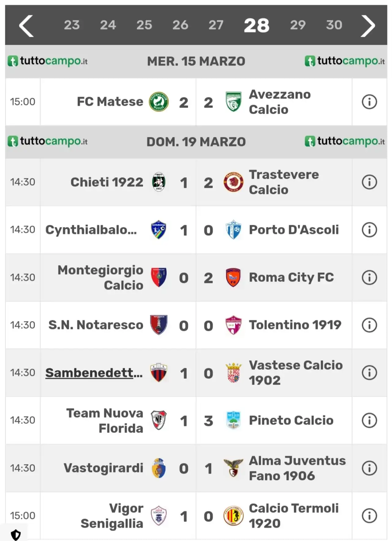Tap the Roma City FC crest

[x=233, y=278]
